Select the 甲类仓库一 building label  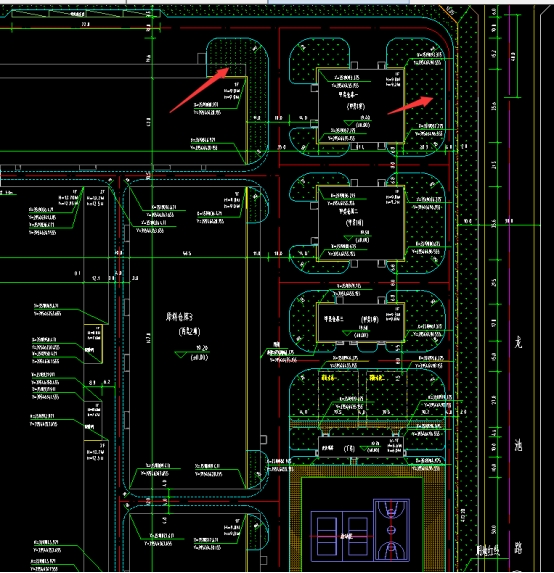click(x=348, y=95)
